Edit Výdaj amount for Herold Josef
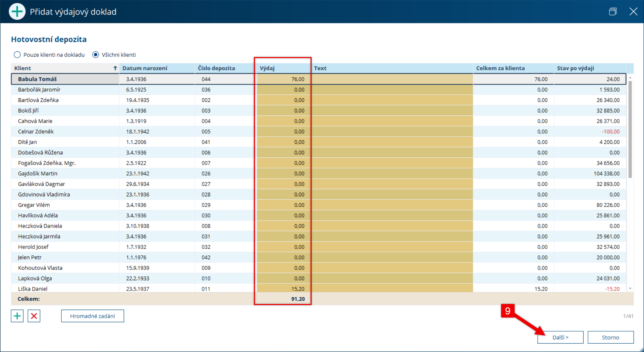Screen dimensions: 644x352 [283, 247]
